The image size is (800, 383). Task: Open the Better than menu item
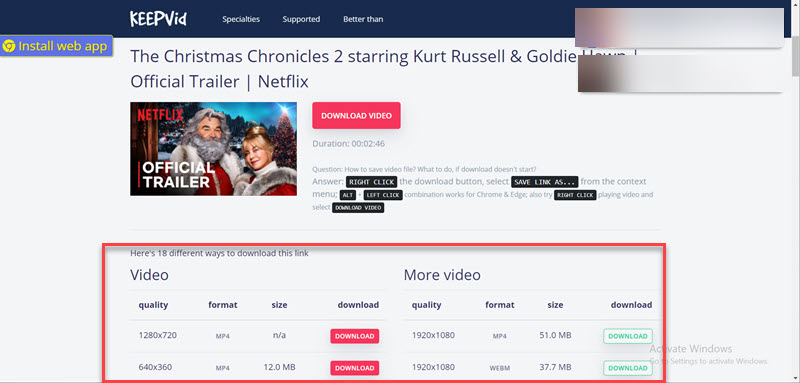coord(363,19)
